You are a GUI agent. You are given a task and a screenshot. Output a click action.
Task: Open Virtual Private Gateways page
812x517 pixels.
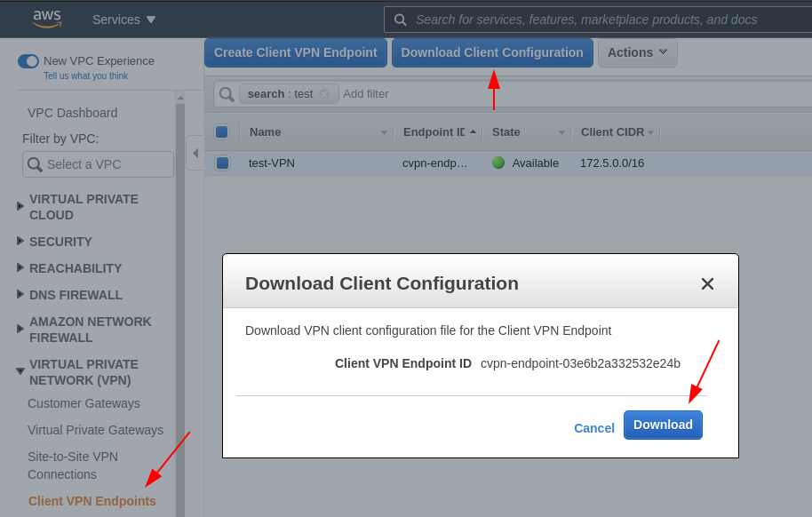click(x=95, y=430)
